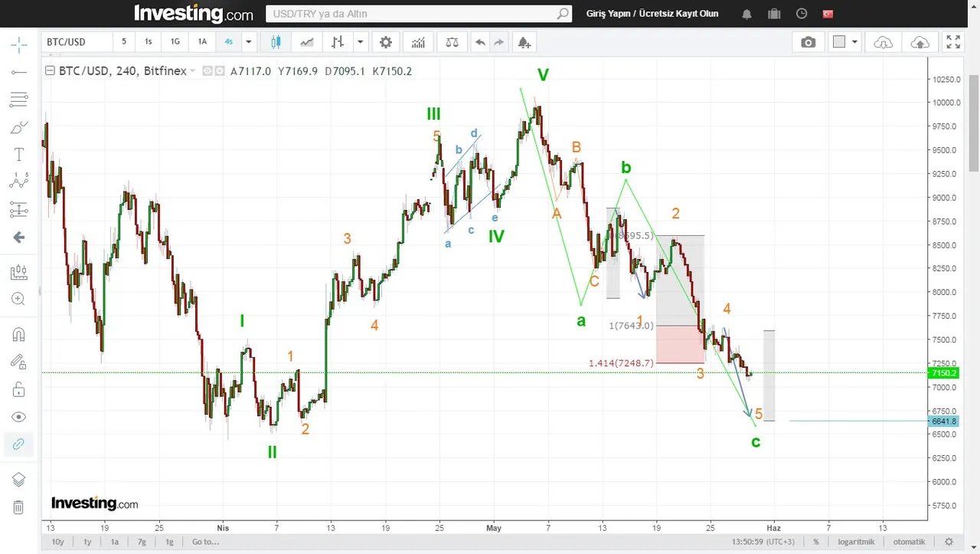Viewport: 980px width, 554px height.
Task: Open bottom-right chart properties gear
Action: click(949, 542)
